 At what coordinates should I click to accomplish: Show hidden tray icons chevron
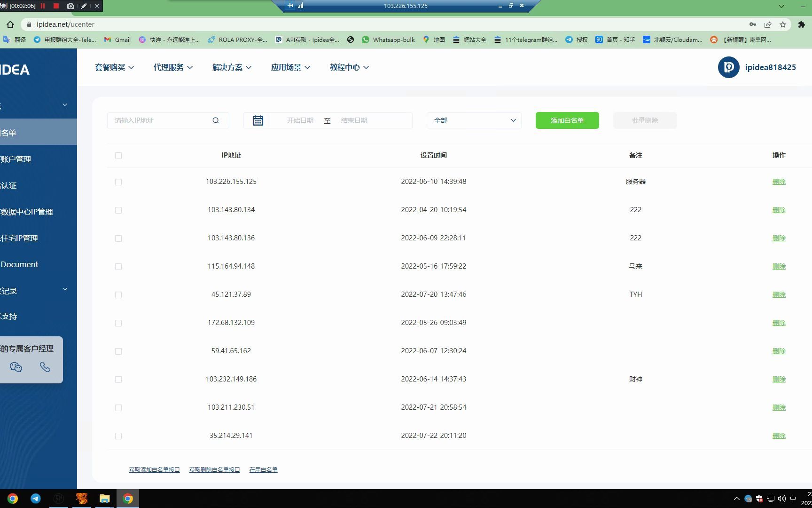coord(736,499)
